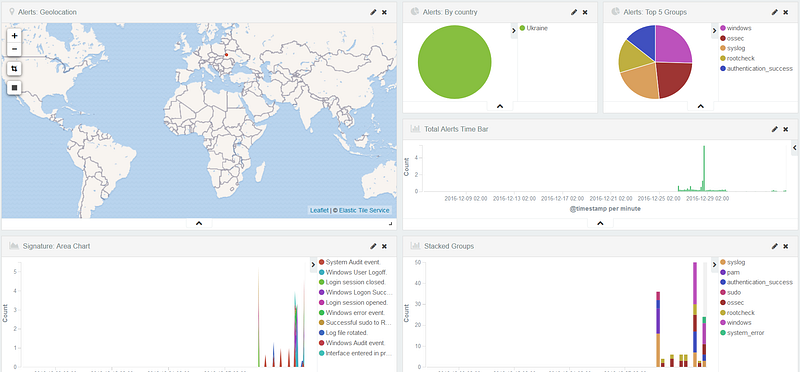Open the Total Alerts Time Bar spy chevron

600,223
